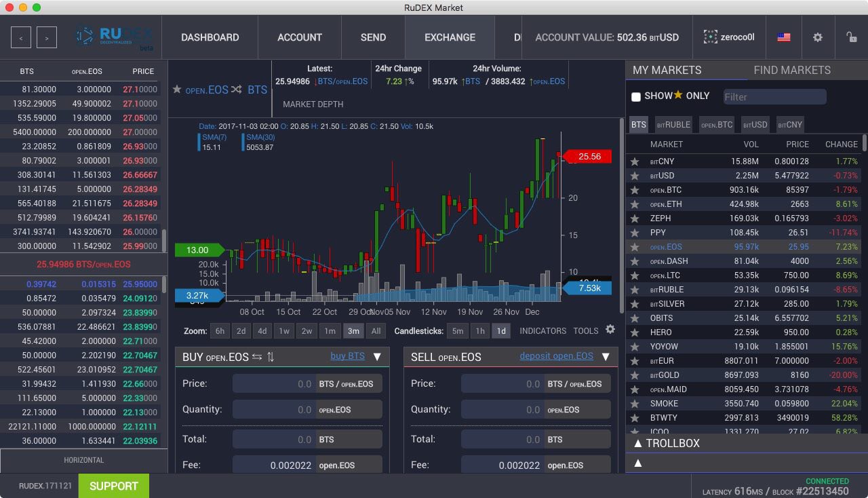This screenshot has width=868, height=498.
Task: Switch order book to HORIZONTAL layout
Action: pos(84,460)
